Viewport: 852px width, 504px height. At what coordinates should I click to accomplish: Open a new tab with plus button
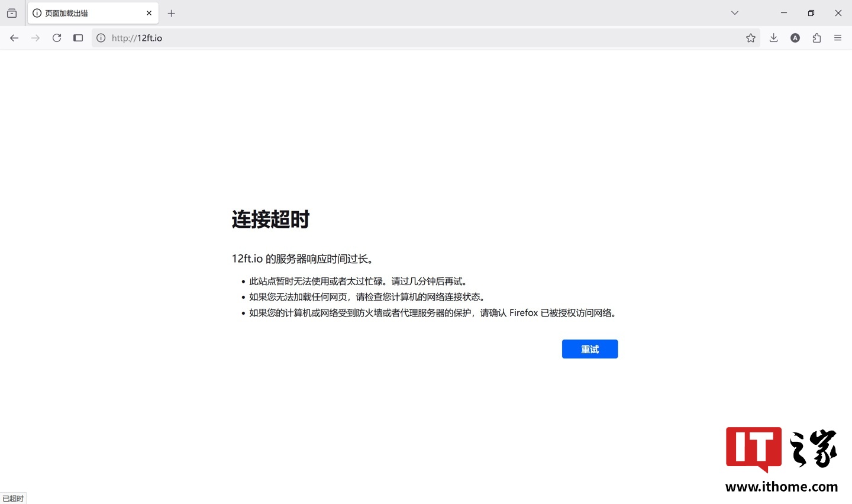(x=172, y=13)
